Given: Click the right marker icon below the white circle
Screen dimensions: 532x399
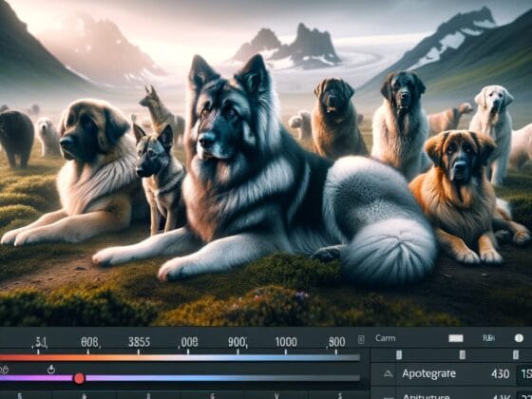Looking at the screenshot, I should click(516, 355).
